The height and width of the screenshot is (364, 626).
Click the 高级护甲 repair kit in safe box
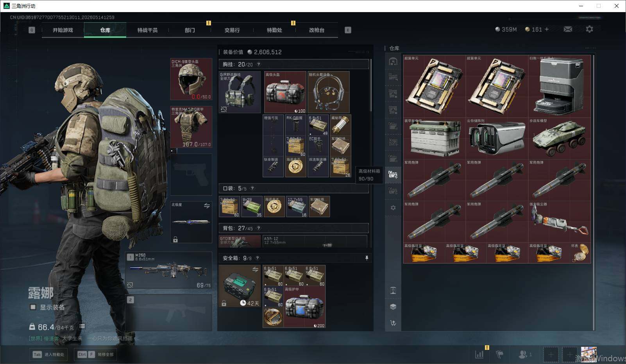[305, 307]
